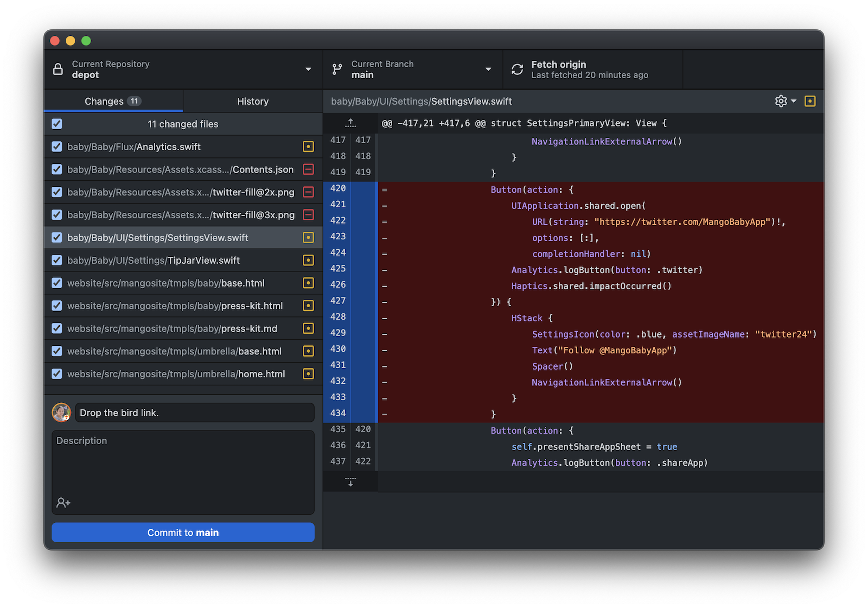Click modified icon beside Analytics.swift
This screenshot has height=608, width=868.
(308, 147)
